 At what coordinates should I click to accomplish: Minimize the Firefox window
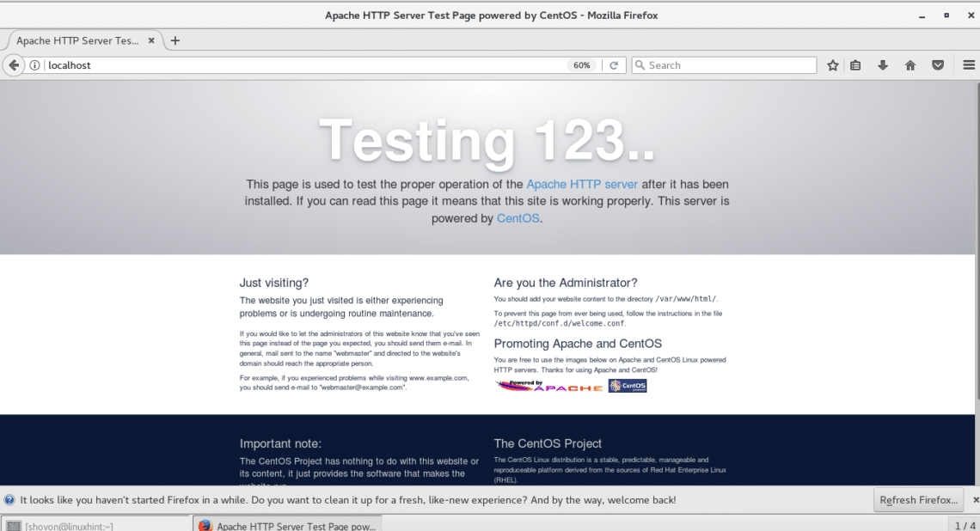click(922, 15)
